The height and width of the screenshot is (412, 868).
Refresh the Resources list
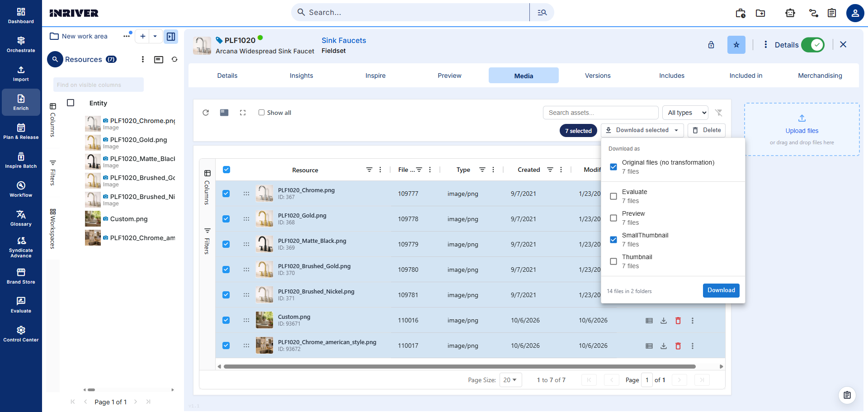(175, 59)
